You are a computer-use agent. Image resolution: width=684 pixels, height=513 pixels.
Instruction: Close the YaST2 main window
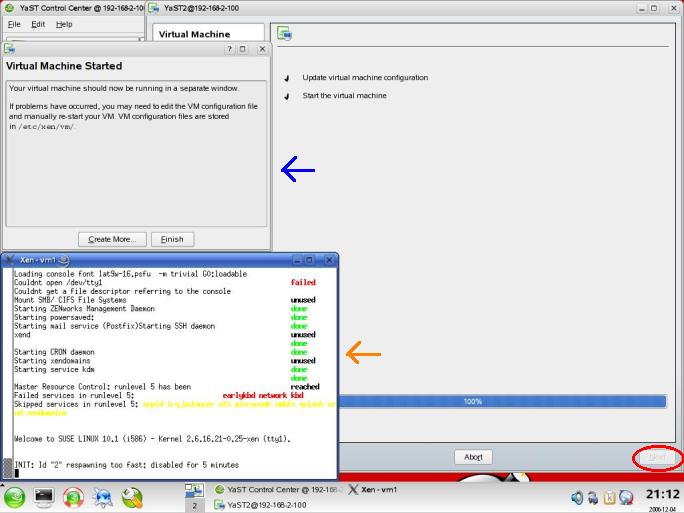[674, 8]
